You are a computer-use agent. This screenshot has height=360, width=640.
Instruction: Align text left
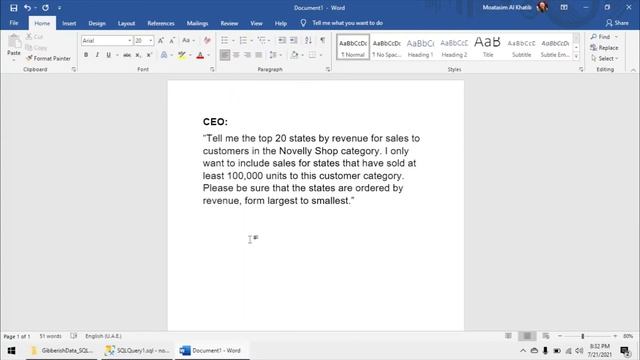[x=224, y=55]
